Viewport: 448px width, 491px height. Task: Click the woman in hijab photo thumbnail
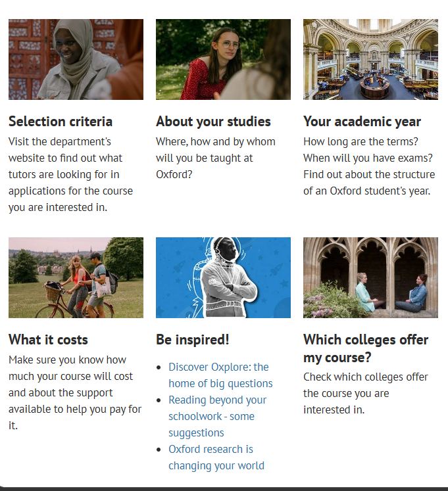point(76,59)
